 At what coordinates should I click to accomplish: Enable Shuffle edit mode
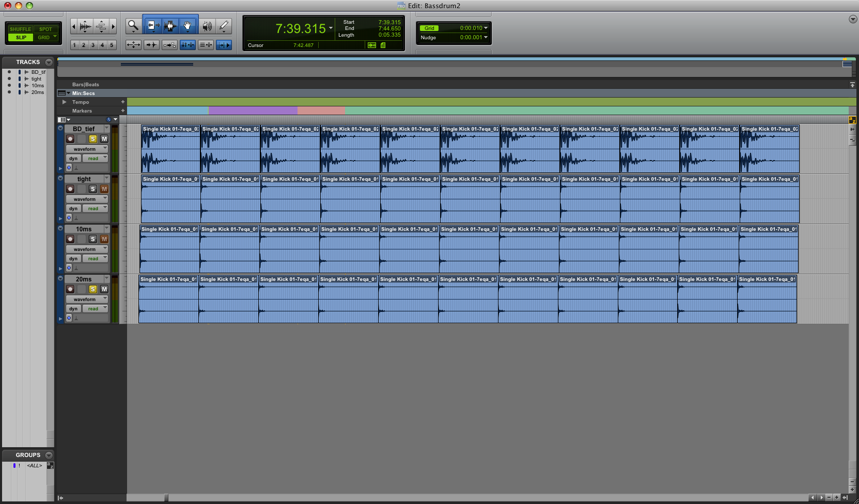point(21,29)
